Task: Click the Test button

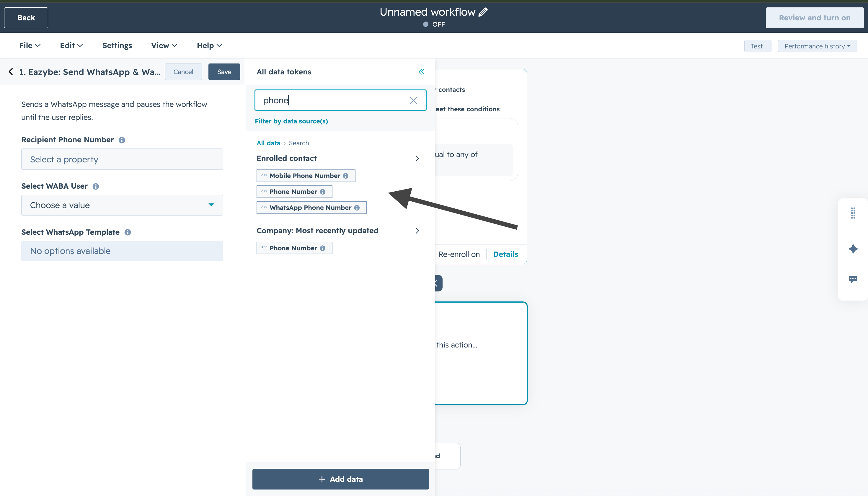Action: (x=757, y=46)
